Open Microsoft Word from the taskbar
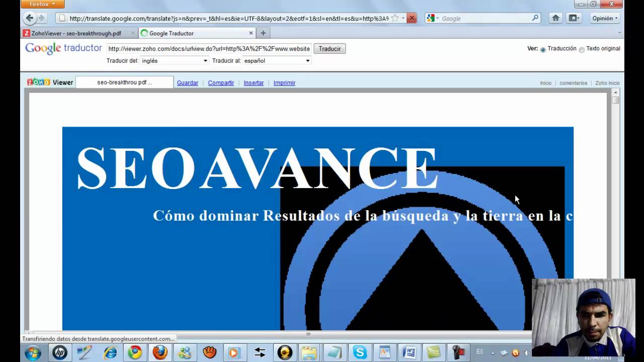644x362 pixels. tap(410, 352)
